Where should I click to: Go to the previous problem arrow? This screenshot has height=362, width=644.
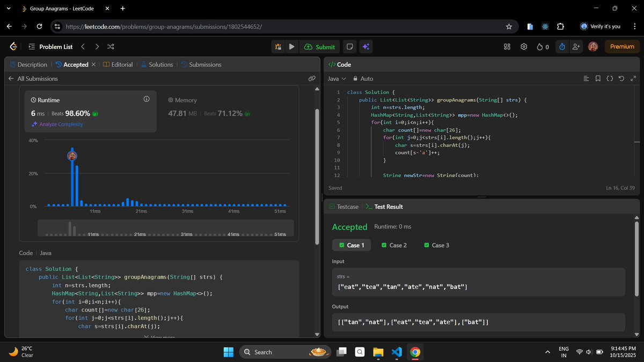[83, 47]
